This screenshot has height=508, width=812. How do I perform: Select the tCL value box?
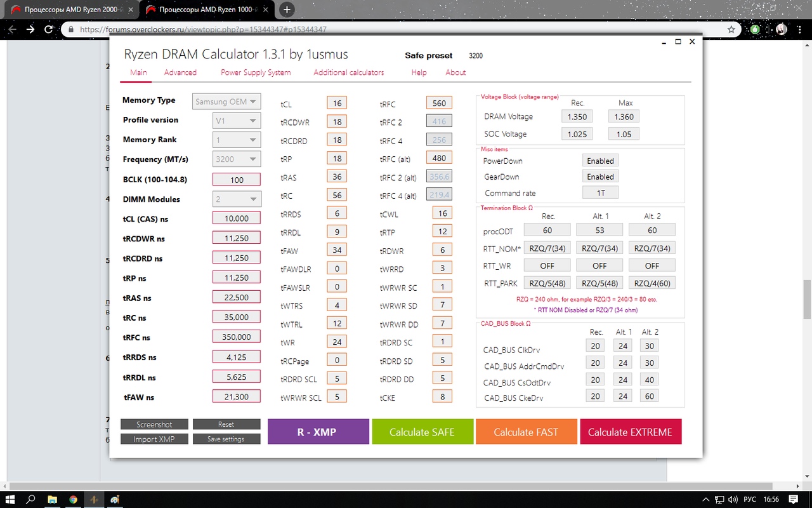pyautogui.click(x=337, y=104)
